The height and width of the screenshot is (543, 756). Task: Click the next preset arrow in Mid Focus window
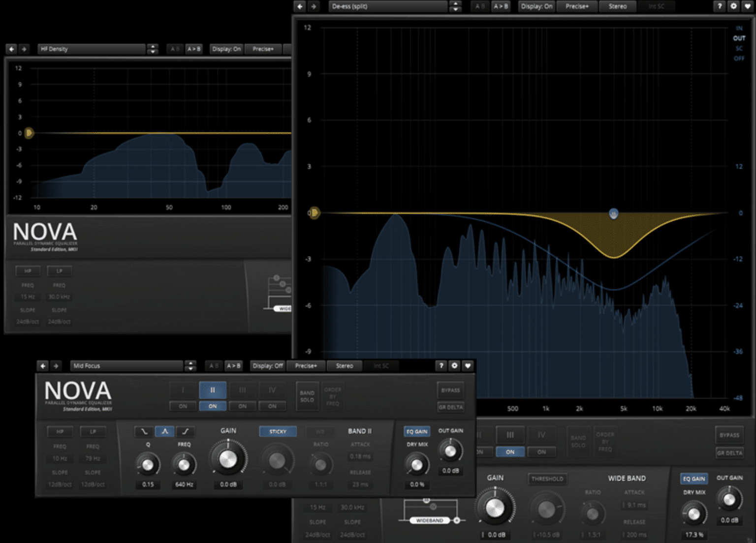[57, 365]
